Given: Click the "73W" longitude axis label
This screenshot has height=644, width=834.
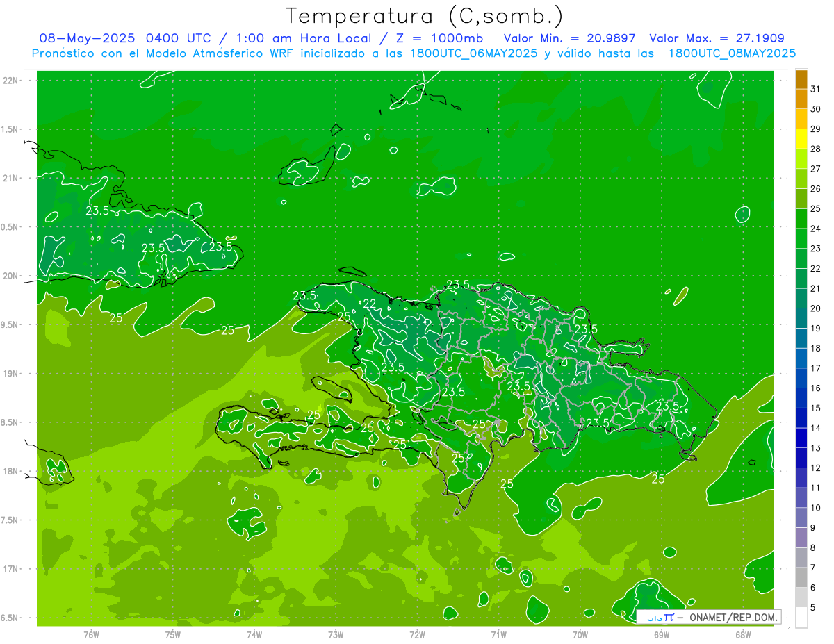Looking at the screenshot, I should [336, 634].
